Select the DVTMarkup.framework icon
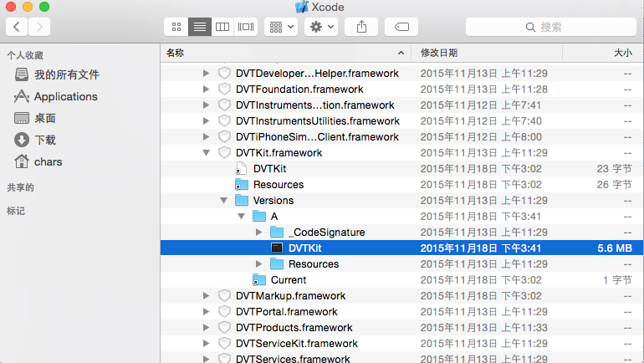The image size is (644, 363). 224,295
